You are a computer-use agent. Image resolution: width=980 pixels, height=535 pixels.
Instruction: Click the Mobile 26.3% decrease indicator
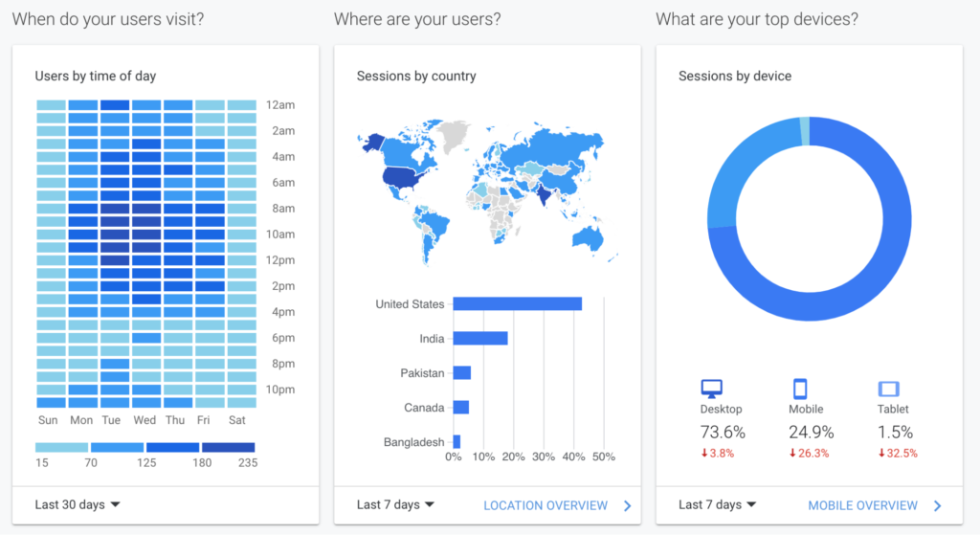[x=810, y=454]
